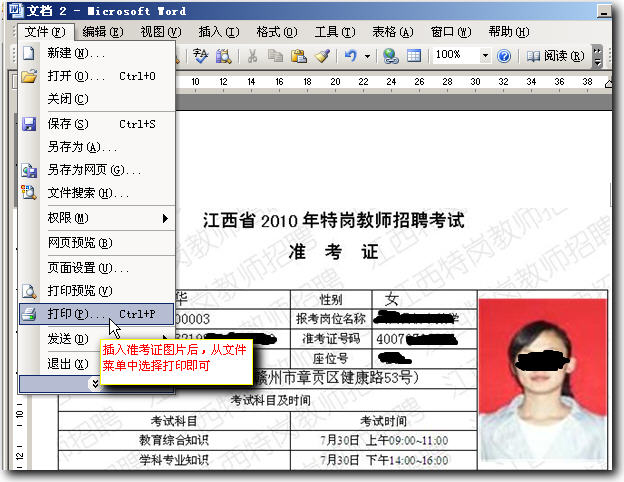Open Word Help question mark icon
The width and height of the screenshot is (624, 482).
[504, 56]
